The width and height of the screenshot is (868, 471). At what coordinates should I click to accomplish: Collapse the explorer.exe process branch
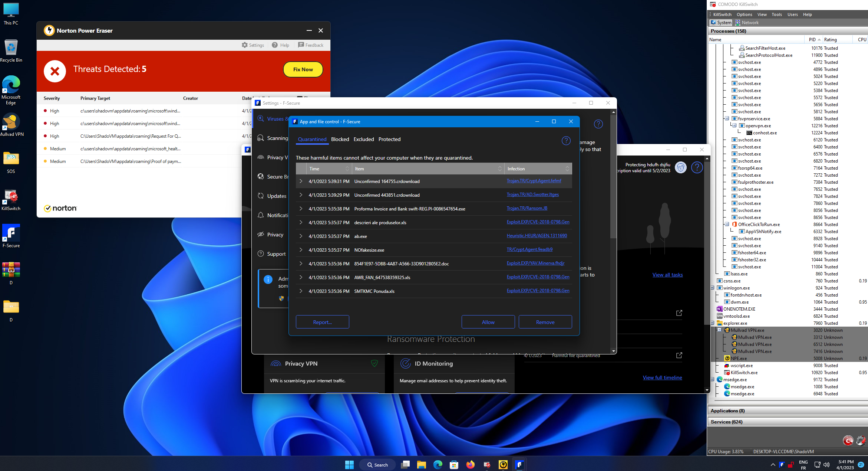click(x=712, y=323)
